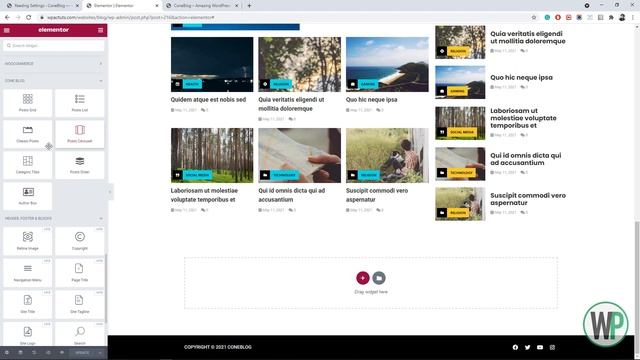Screen dimensions: 640x360
Task: Select the Copyright widget
Action: pyautogui.click(x=80, y=241)
